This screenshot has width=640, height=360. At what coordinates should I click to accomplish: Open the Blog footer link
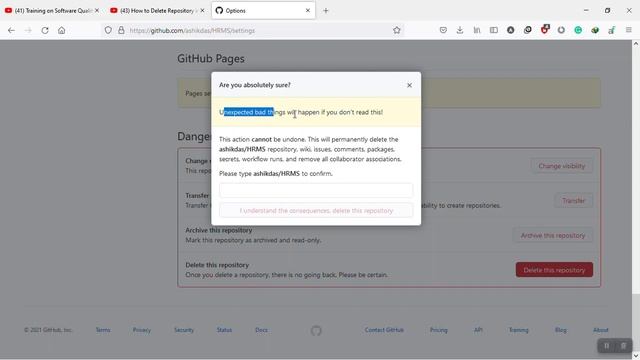(561, 330)
